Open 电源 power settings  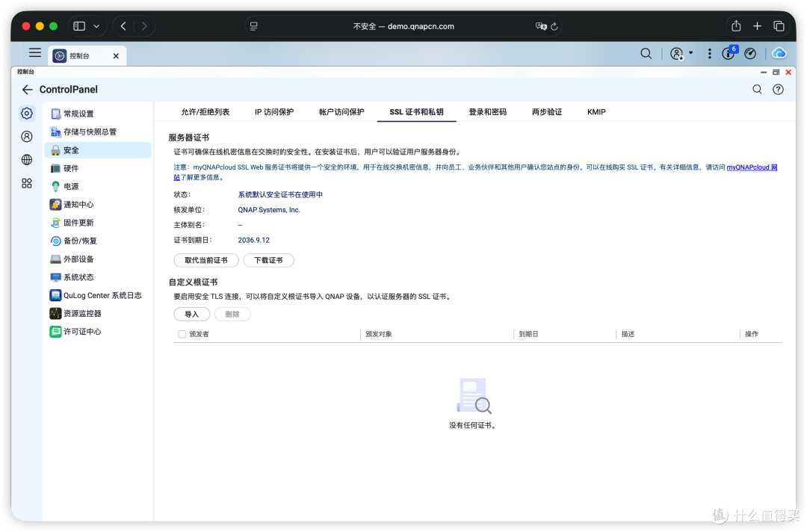[x=98, y=186]
